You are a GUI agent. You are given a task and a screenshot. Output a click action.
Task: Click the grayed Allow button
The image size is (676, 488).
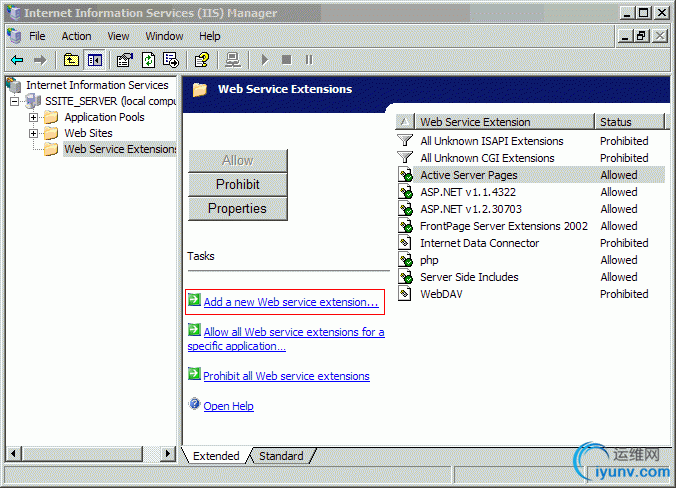pyautogui.click(x=238, y=161)
